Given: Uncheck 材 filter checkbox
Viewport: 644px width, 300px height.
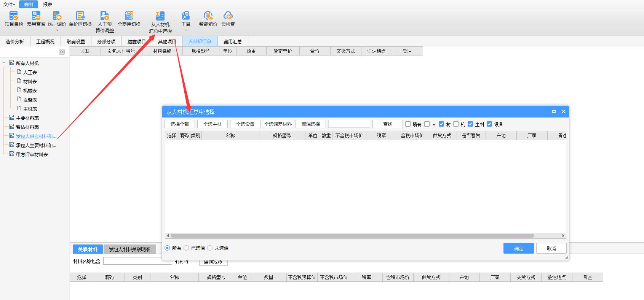Looking at the screenshot, I should tap(441, 124).
